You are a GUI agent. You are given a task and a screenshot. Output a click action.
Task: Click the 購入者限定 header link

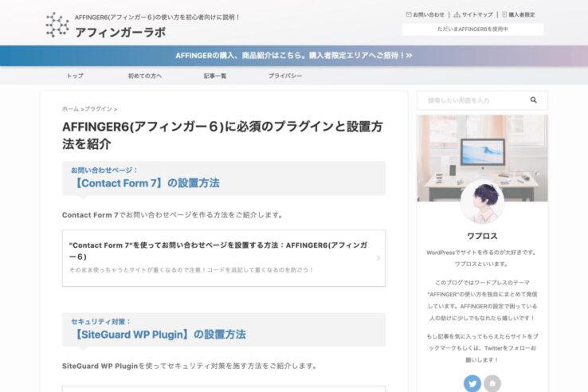point(522,14)
